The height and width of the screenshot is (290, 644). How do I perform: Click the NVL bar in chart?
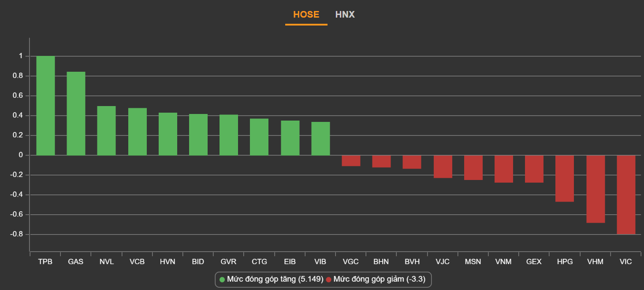[106, 131]
